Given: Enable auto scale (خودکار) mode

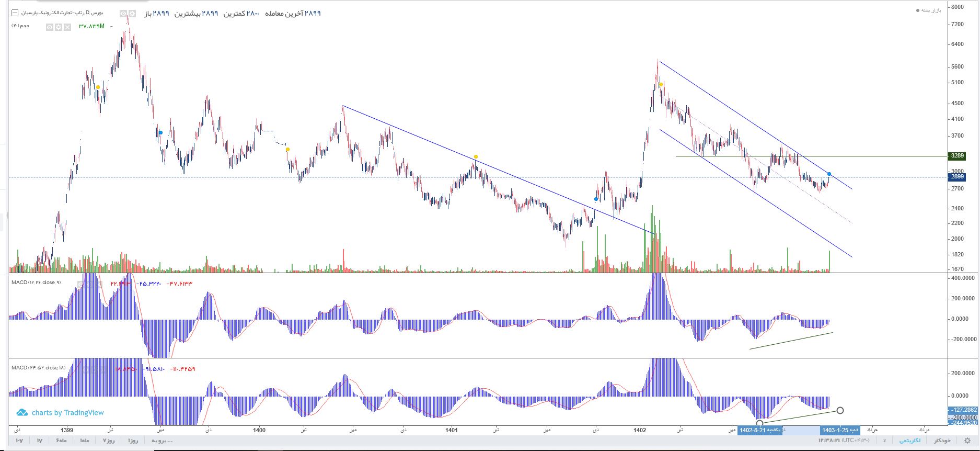Looking at the screenshot, I should pyautogui.click(x=942, y=441).
